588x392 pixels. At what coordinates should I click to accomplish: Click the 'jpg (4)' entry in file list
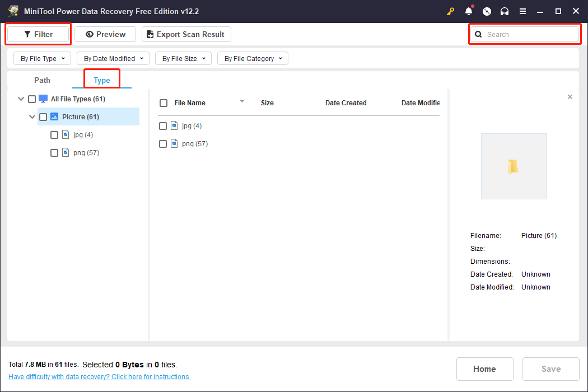[x=192, y=125]
